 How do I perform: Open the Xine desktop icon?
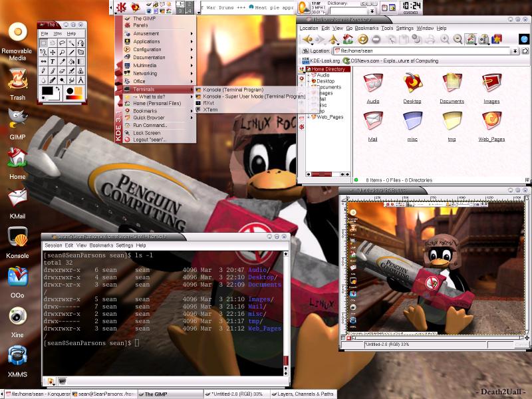point(17,315)
